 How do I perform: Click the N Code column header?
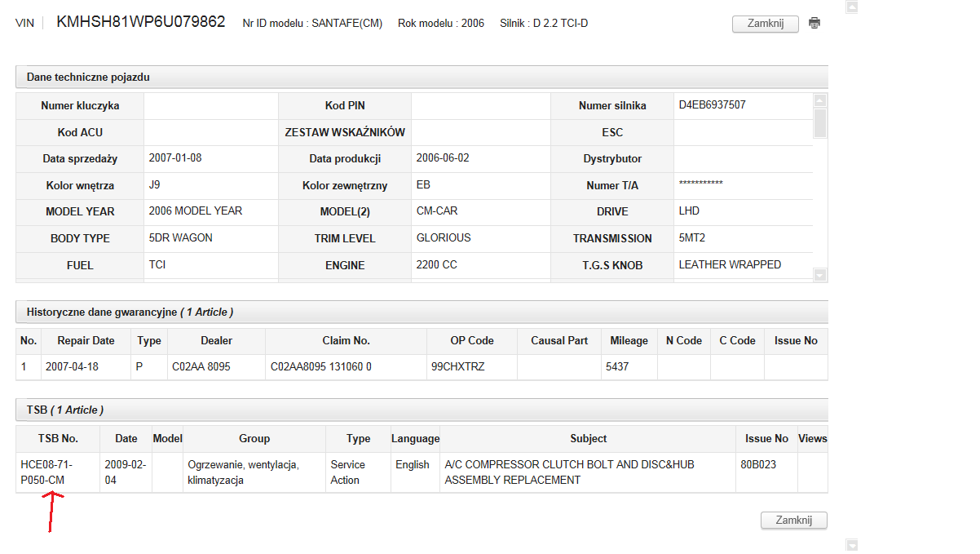pos(684,340)
